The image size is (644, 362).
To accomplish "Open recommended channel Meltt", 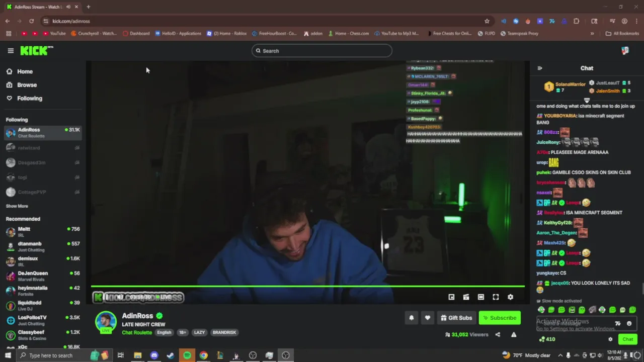I will pyautogui.click(x=43, y=232).
